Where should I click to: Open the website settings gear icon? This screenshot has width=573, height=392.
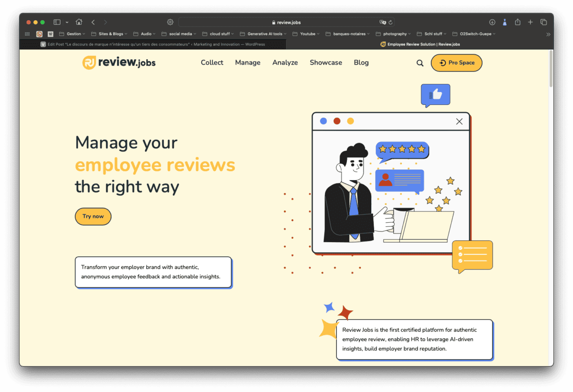pyautogui.click(x=170, y=22)
